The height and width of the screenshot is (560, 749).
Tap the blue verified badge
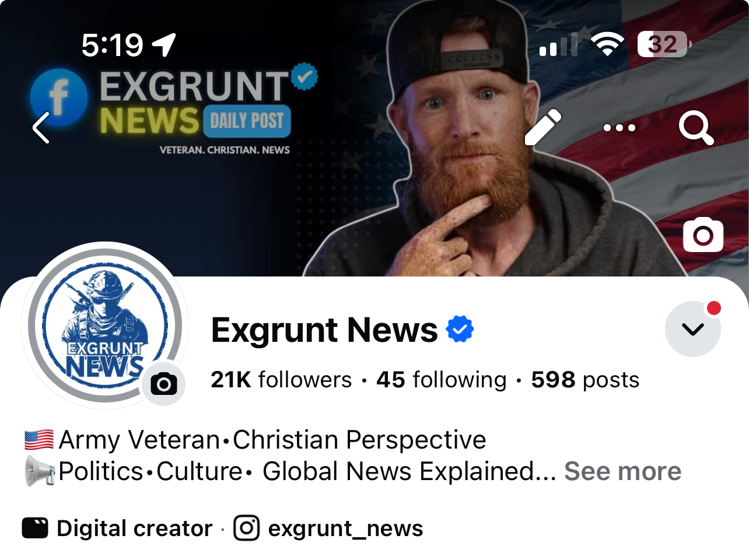click(x=460, y=329)
